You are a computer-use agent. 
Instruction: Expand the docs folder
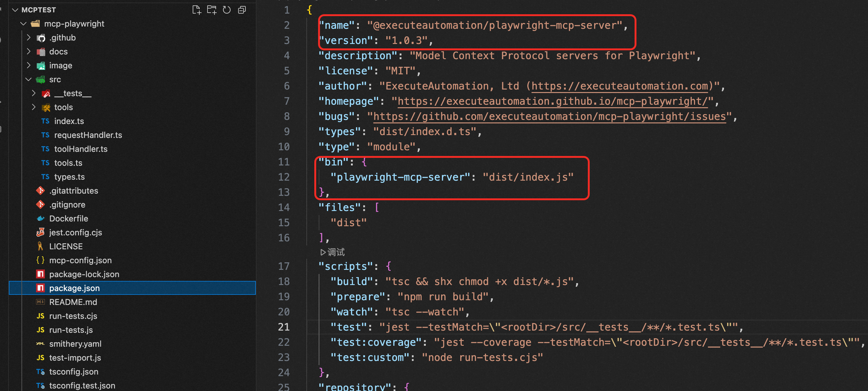[29, 52]
